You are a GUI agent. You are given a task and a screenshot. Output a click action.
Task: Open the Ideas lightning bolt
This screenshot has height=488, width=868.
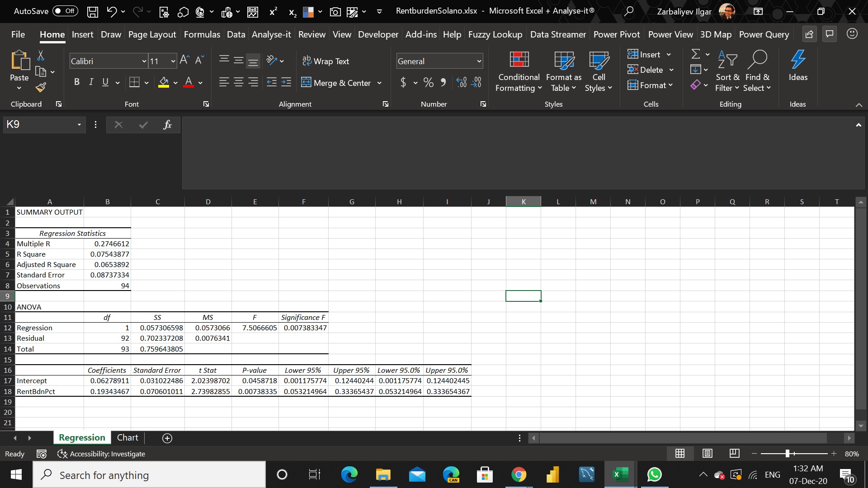pos(797,60)
